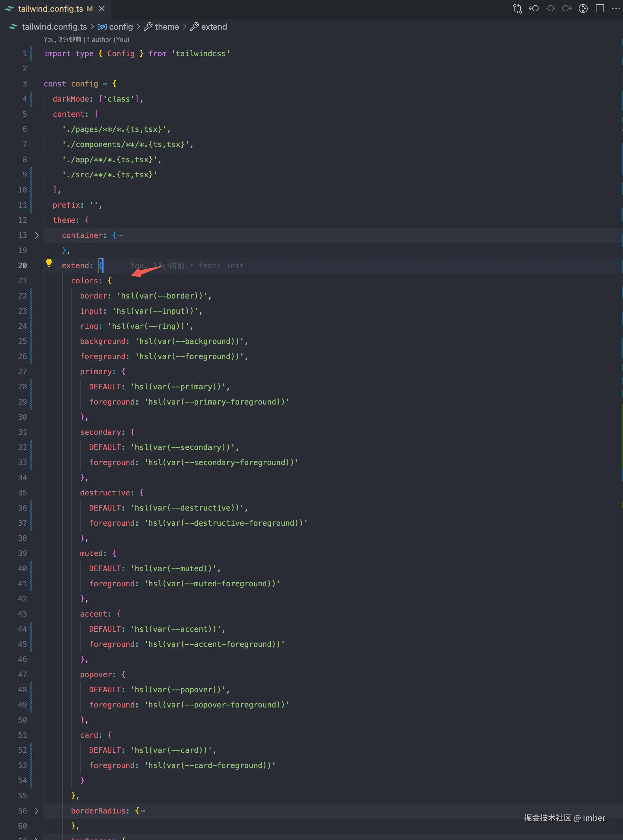Click the config breadcrumb item
This screenshot has height=840, width=623.
click(x=120, y=27)
